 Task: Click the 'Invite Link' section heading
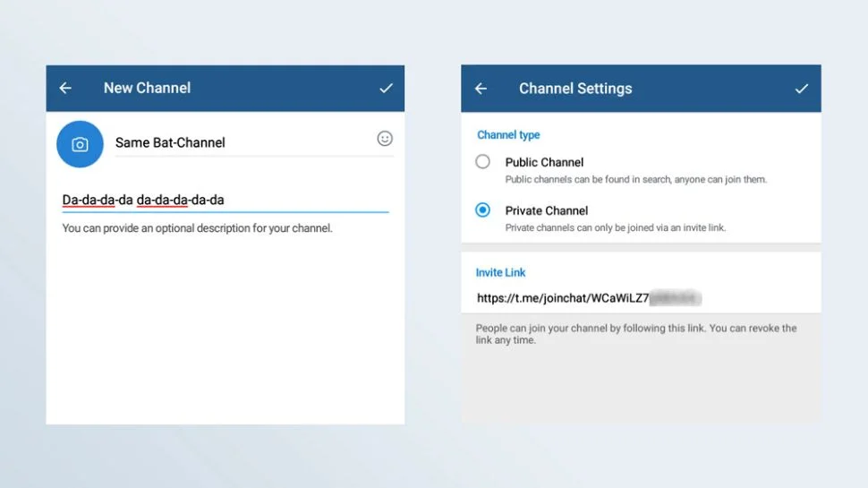point(500,272)
